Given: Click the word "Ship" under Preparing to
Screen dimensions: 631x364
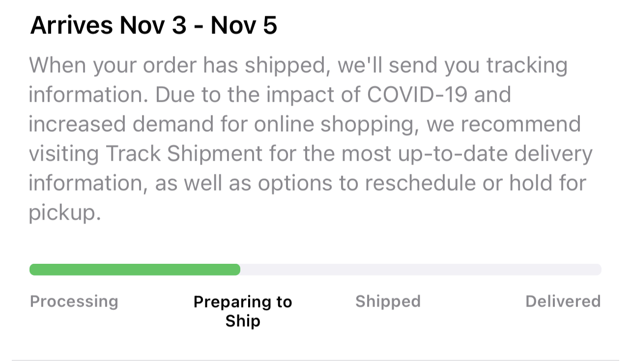Looking at the screenshot, I should point(243,321).
